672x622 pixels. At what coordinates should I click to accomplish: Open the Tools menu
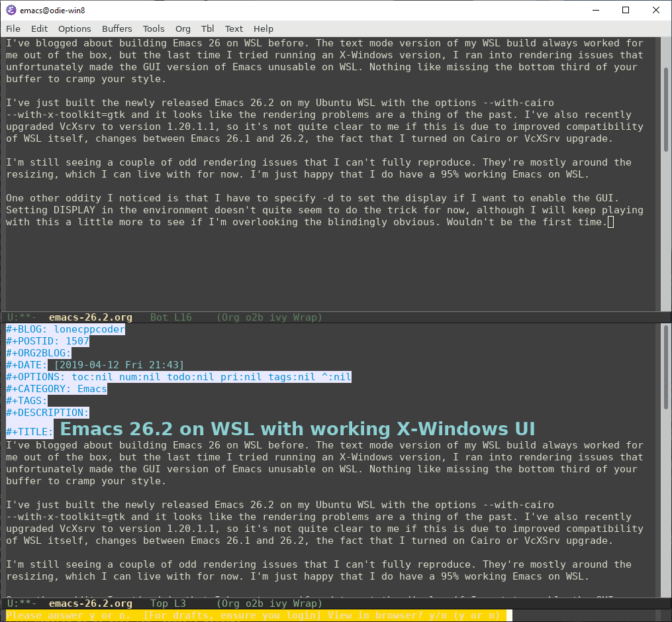point(154,28)
